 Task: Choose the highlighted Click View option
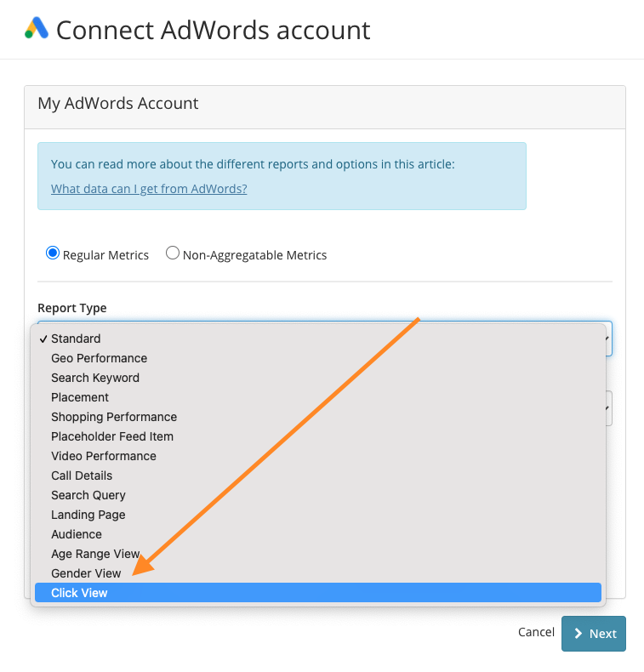click(x=318, y=593)
